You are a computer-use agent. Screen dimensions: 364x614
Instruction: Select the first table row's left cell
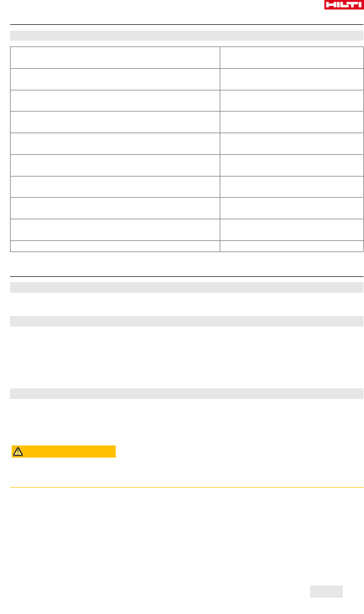coord(115,57)
